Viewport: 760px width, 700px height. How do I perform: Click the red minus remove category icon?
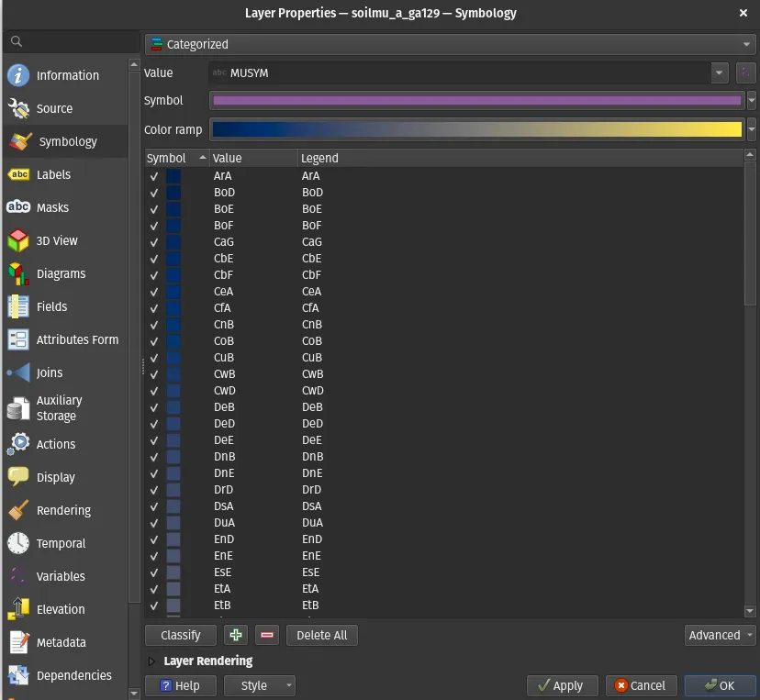(x=267, y=635)
